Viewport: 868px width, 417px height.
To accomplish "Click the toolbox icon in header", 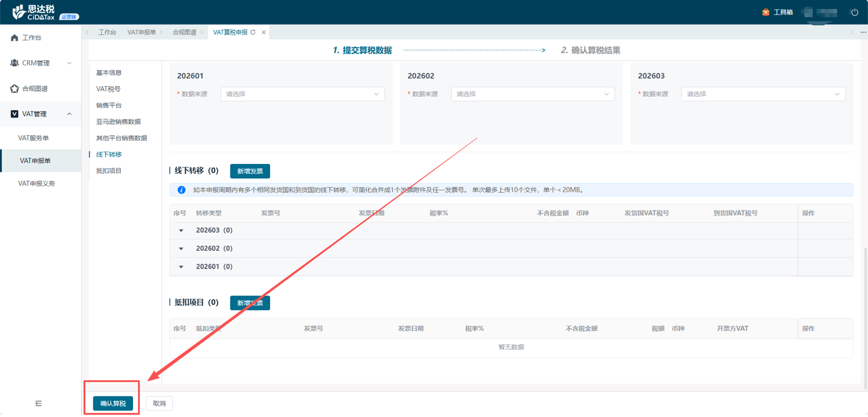I will (766, 12).
